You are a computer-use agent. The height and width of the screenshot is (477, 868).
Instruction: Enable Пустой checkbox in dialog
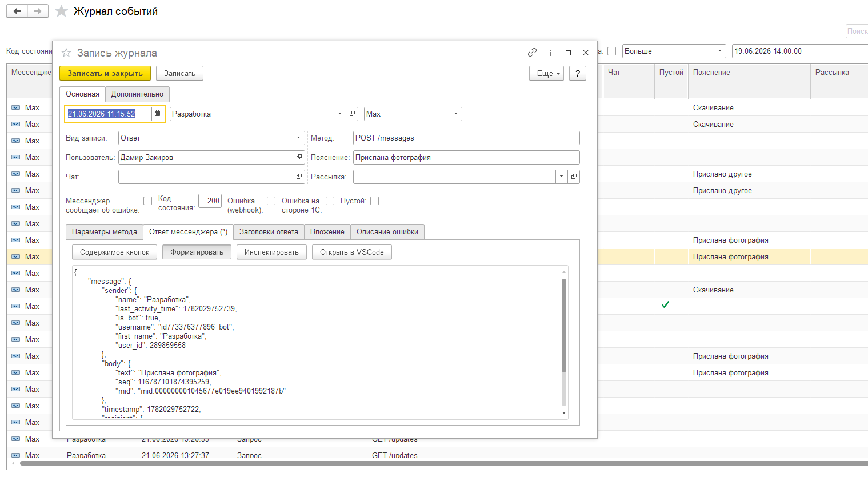coord(375,201)
